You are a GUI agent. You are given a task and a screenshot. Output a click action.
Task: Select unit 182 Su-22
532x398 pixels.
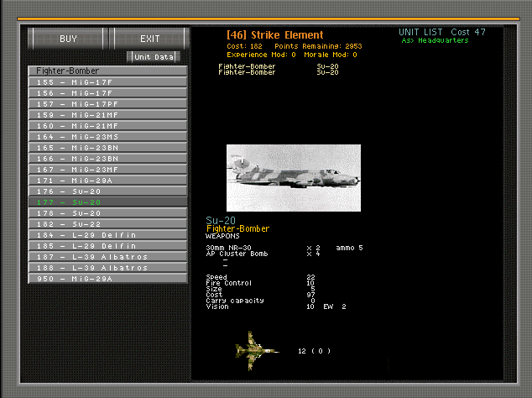[x=107, y=223]
